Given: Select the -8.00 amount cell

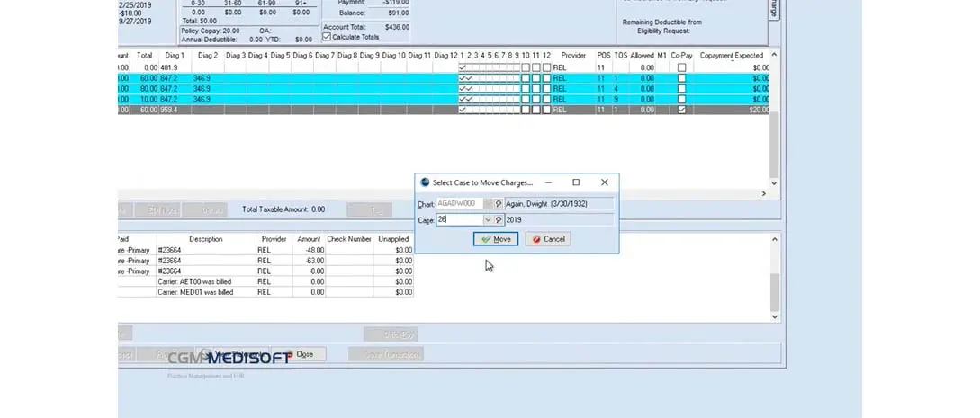Looking at the screenshot, I should click(309, 271).
